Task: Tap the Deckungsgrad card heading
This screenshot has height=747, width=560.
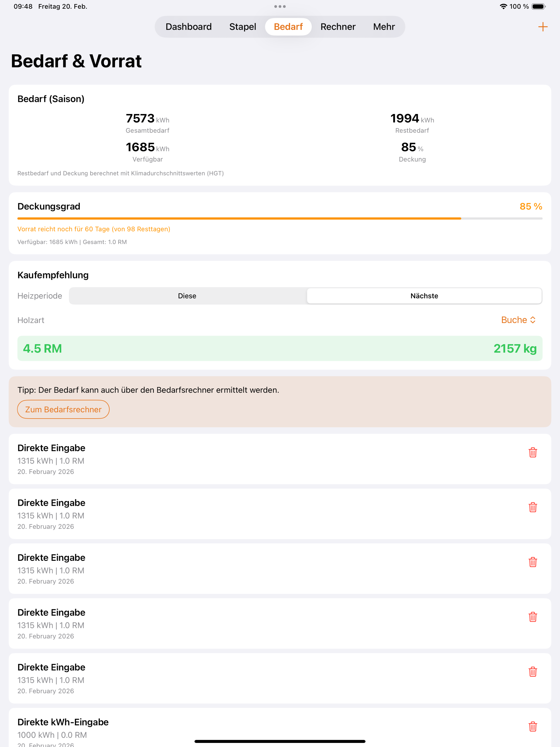Action: [x=49, y=206]
